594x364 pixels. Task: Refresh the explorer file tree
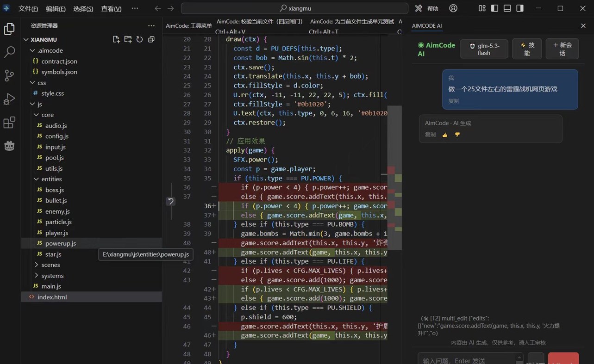click(139, 39)
